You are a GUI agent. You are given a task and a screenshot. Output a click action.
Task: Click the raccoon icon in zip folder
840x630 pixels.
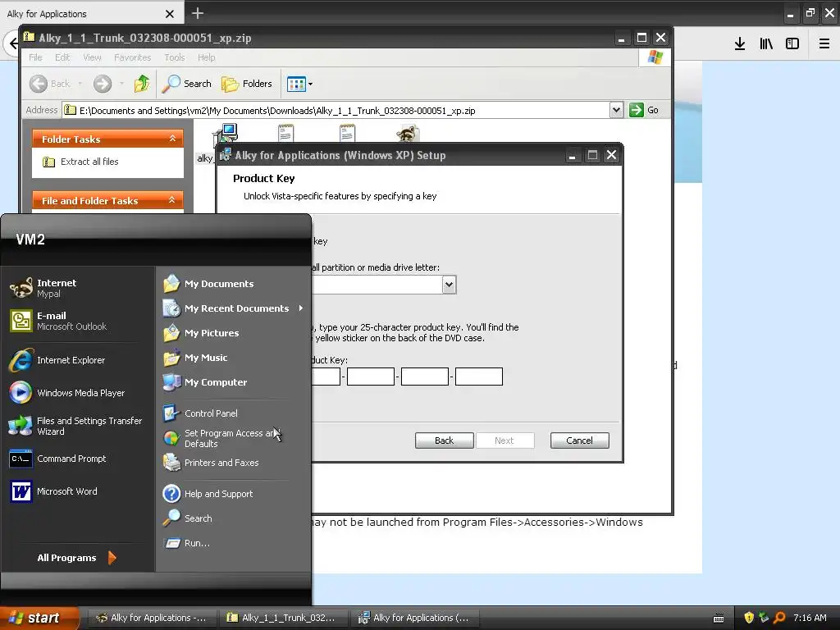coord(407,132)
